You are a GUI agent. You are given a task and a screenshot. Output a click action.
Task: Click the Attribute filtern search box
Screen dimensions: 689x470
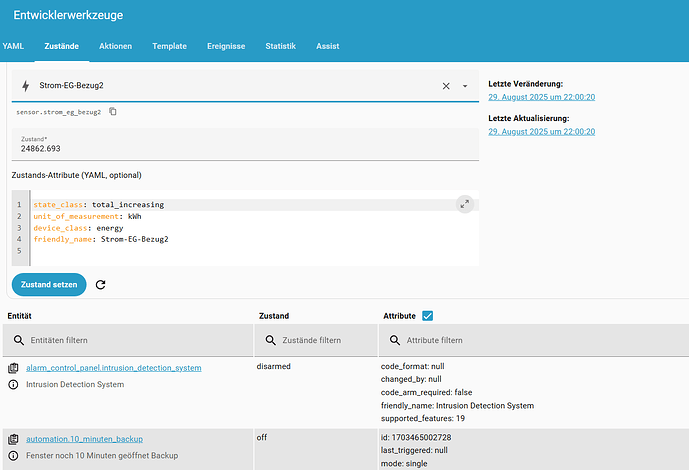click(530, 341)
